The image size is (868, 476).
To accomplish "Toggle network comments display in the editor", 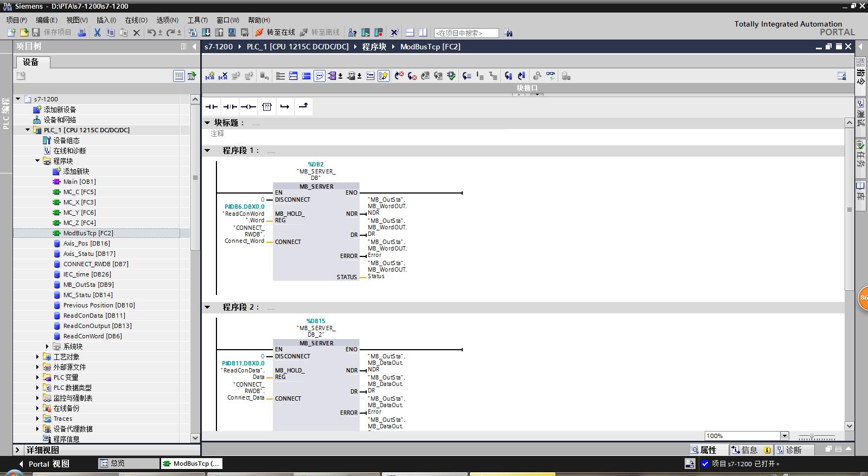I will (320, 76).
